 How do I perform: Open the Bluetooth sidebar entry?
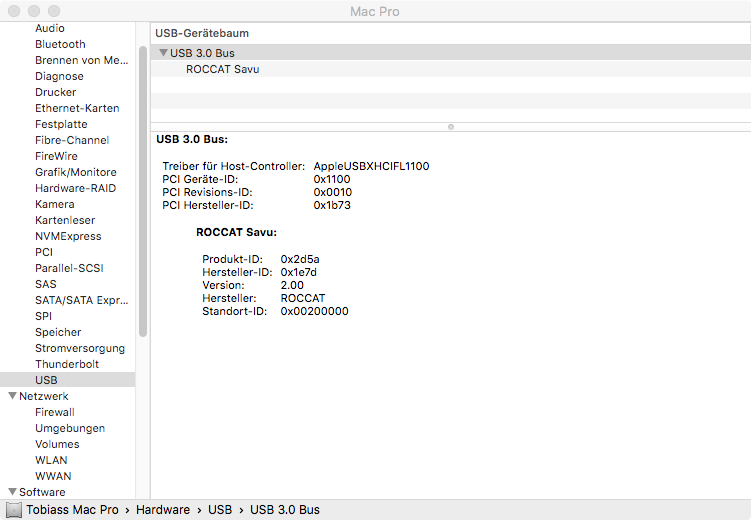(60, 44)
